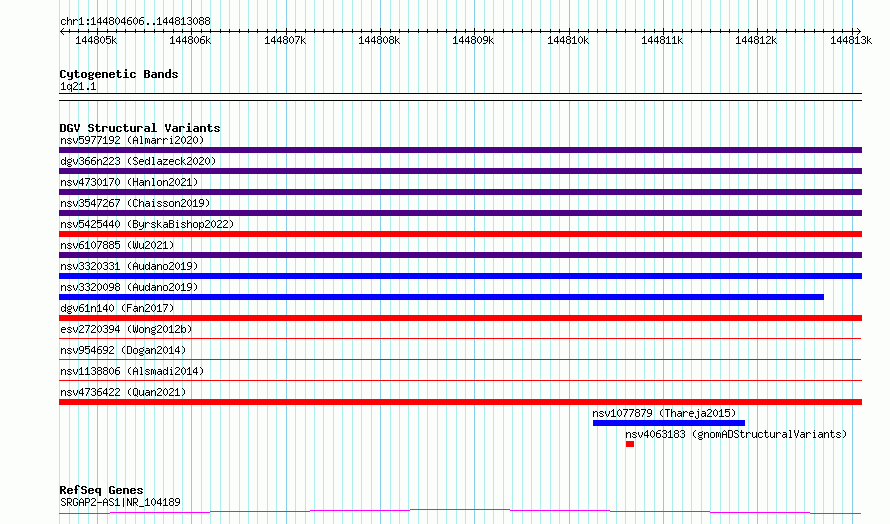The image size is (890, 524).
Task: Click thin red line of esv2720394 (Wong2012b)
Action: tap(460, 338)
